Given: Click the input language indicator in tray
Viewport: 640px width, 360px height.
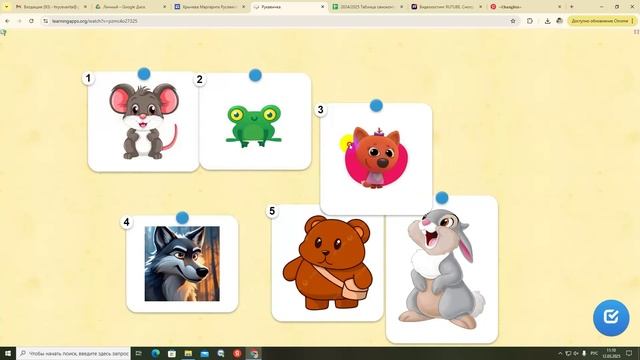Looking at the screenshot, I should (x=594, y=353).
